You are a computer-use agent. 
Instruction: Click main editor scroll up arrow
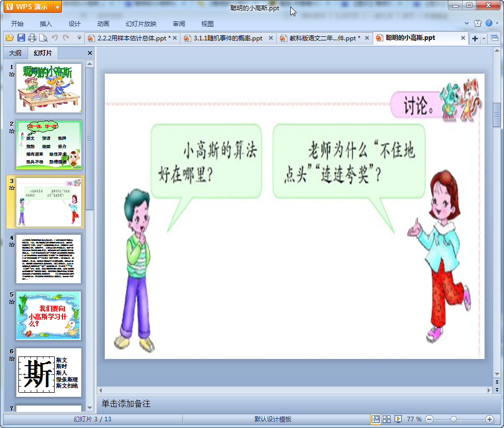[x=497, y=51]
